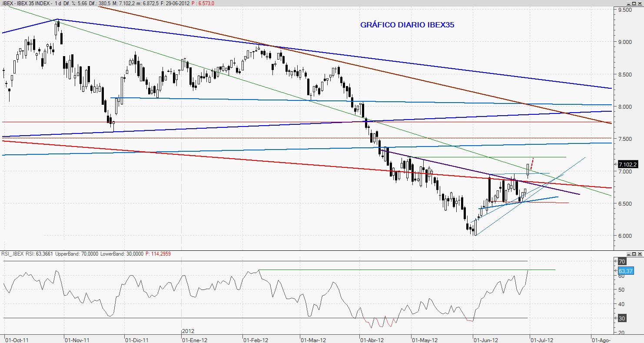Click the RSI_IBEX indicator title label

(x=13, y=254)
